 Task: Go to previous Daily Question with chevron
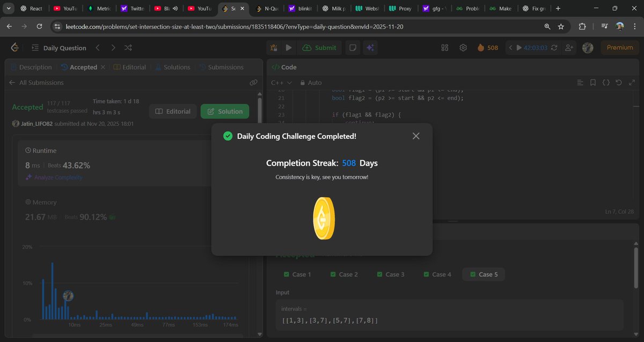coord(98,47)
